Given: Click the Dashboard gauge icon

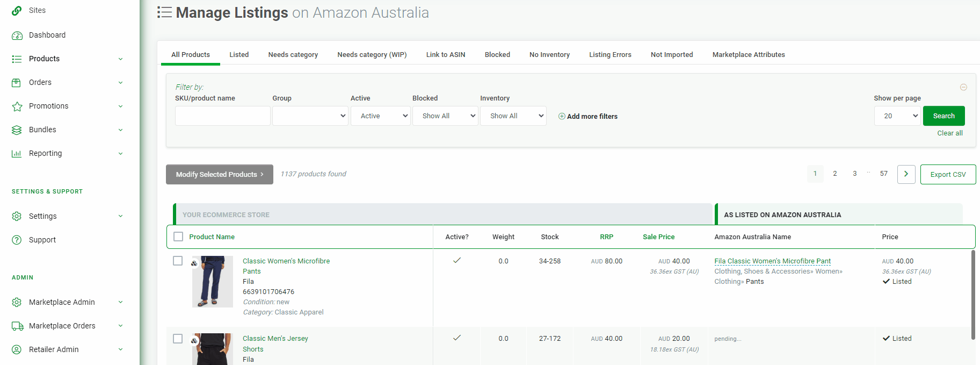Looking at the screenshot, I should tap(17, 35).
